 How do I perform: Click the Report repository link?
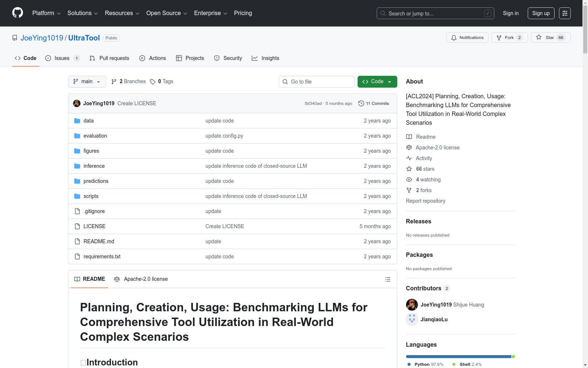pos(426,201)
